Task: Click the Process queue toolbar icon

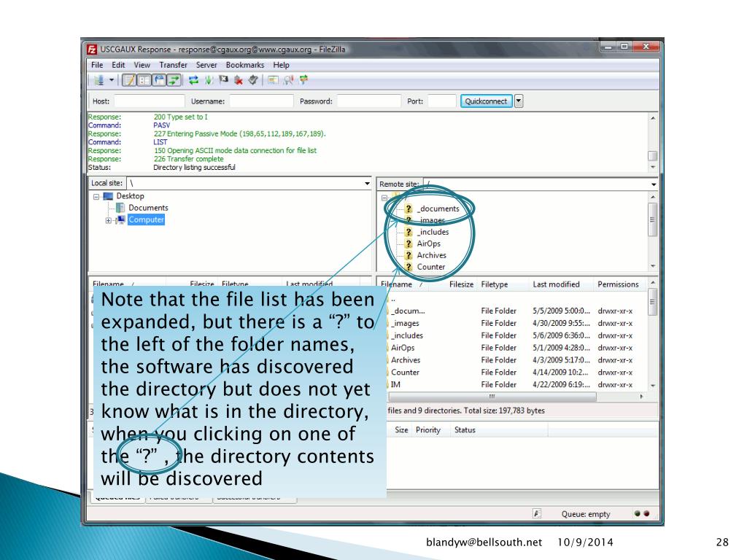Action: coord(209,80)
